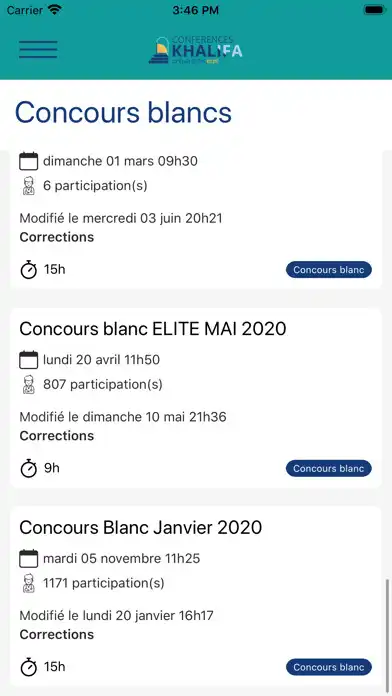Click calendar icon beside mardi 05 novembre
Image resolution: width=392 pixels, height=696 pixels.
click(29, 558)
